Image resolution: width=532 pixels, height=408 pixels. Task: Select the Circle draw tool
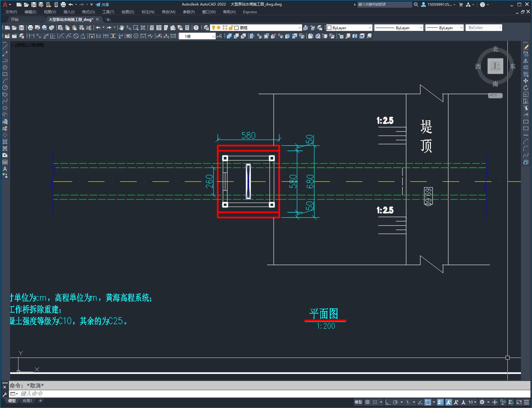pos(5,88)
